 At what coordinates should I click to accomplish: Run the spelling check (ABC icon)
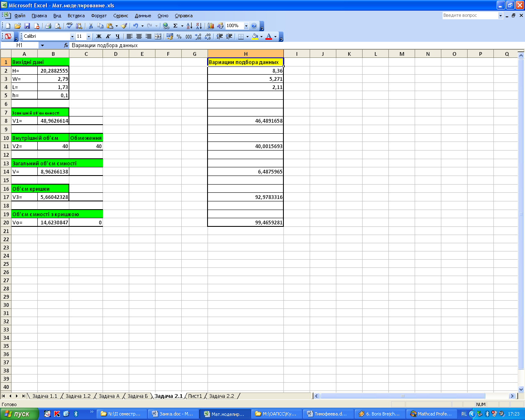pos(70,26)
